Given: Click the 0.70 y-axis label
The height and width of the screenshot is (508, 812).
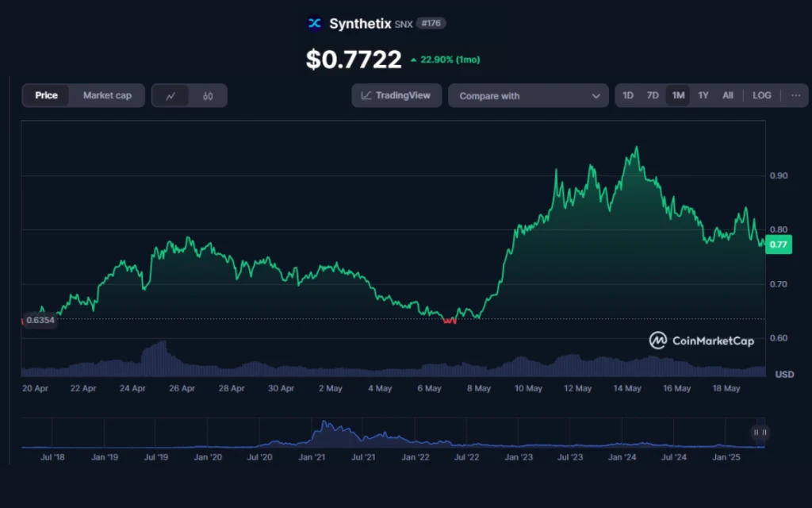Looking at the screenshot, I should coord(779,284).
